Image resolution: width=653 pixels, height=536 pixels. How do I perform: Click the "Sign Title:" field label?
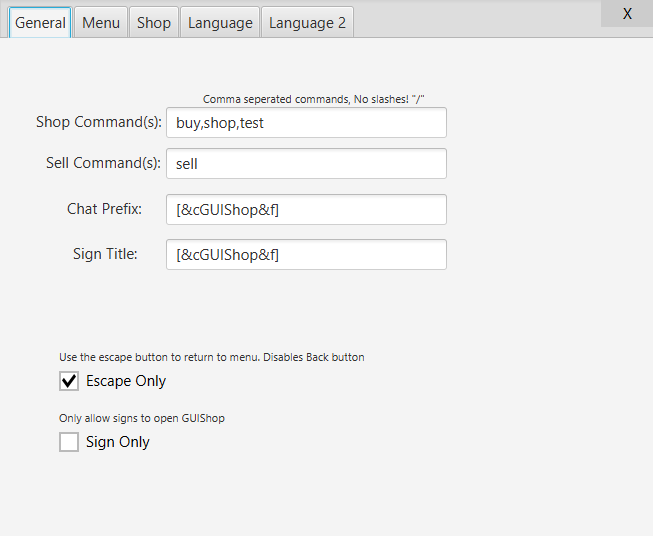point(105,254)
